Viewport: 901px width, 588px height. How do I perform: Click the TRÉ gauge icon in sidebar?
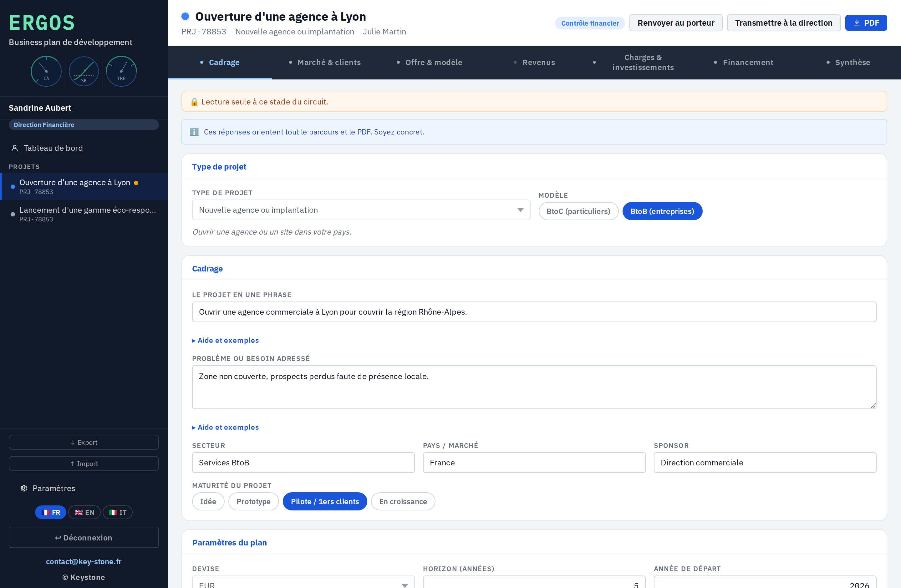(121, 71)
